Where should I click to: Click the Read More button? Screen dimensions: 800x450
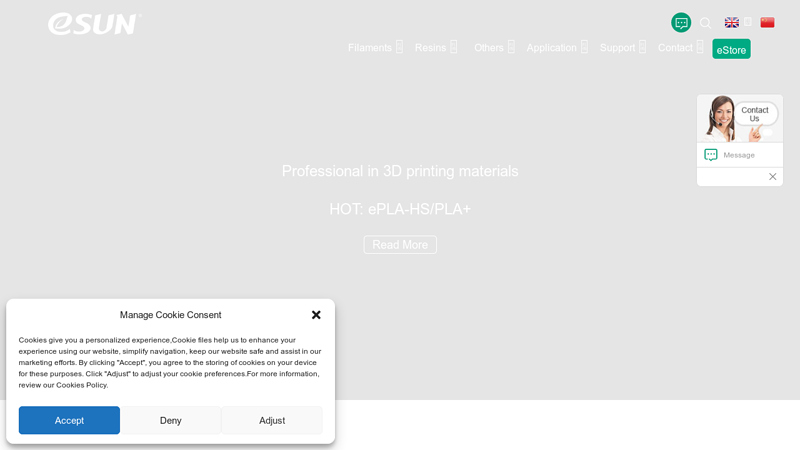pos(400,244)
